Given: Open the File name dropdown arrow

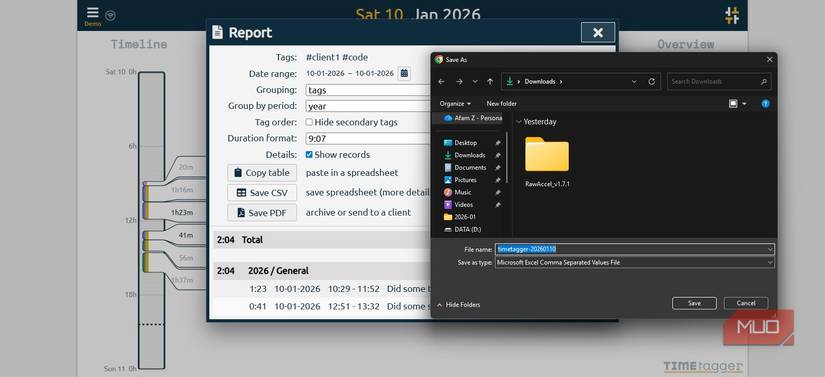Looking at the screenshot, I should pyautogui.click(x=770, y=249).
